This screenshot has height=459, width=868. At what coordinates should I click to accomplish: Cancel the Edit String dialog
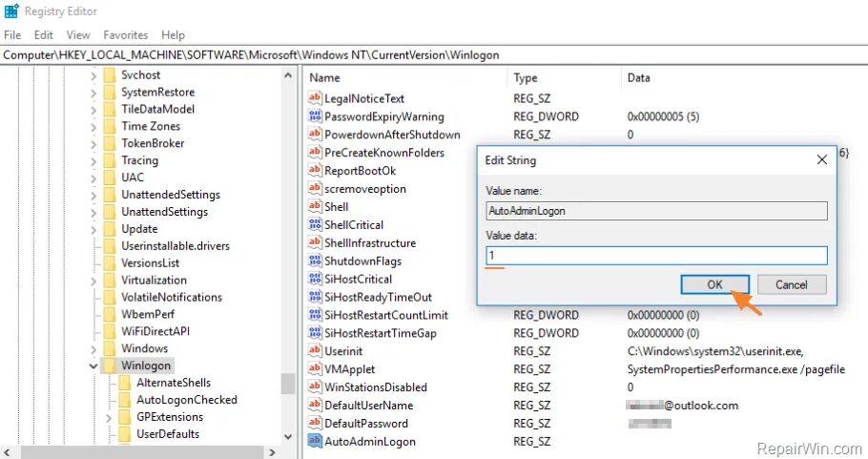pyautogui.click(x=792, y=284)
